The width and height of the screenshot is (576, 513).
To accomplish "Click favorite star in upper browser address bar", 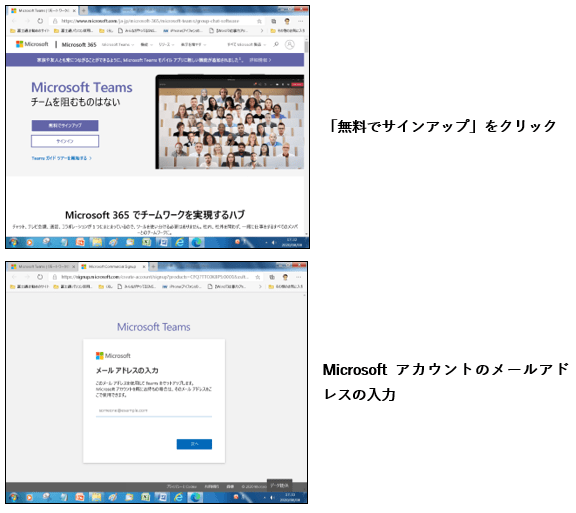I will (259, 21).
